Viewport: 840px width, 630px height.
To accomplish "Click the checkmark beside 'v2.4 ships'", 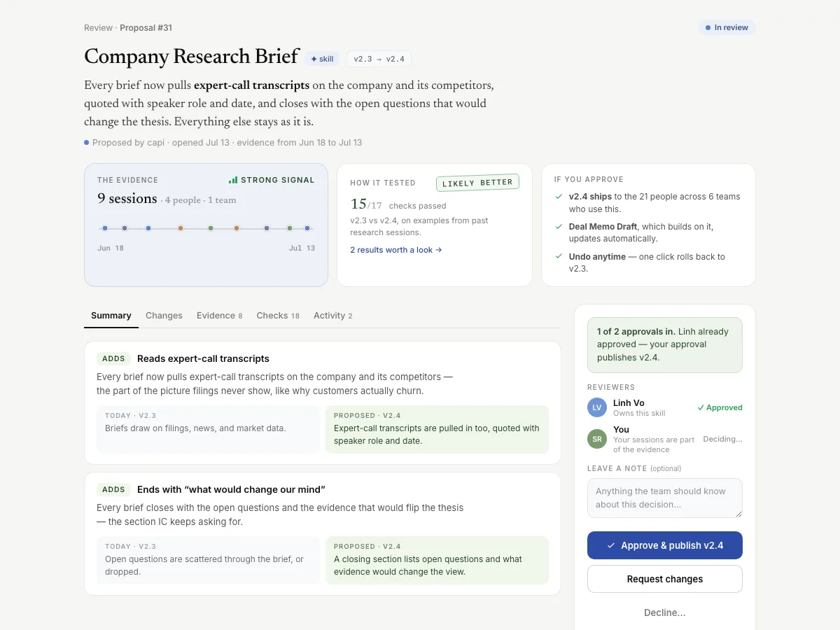I will [x=559, y=197].
